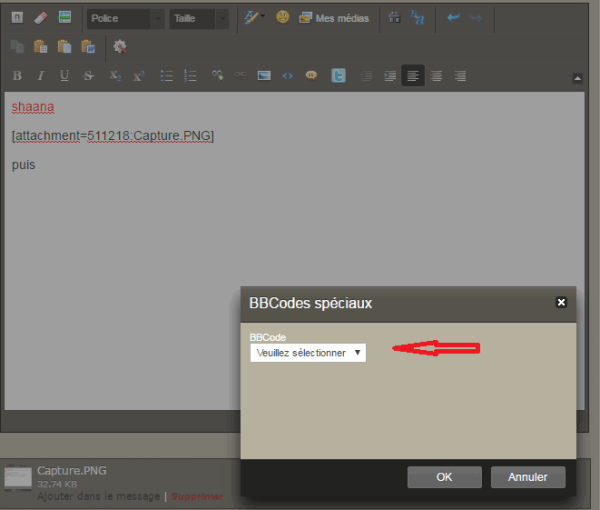Toggle italic formatting

tap(41, 76)
